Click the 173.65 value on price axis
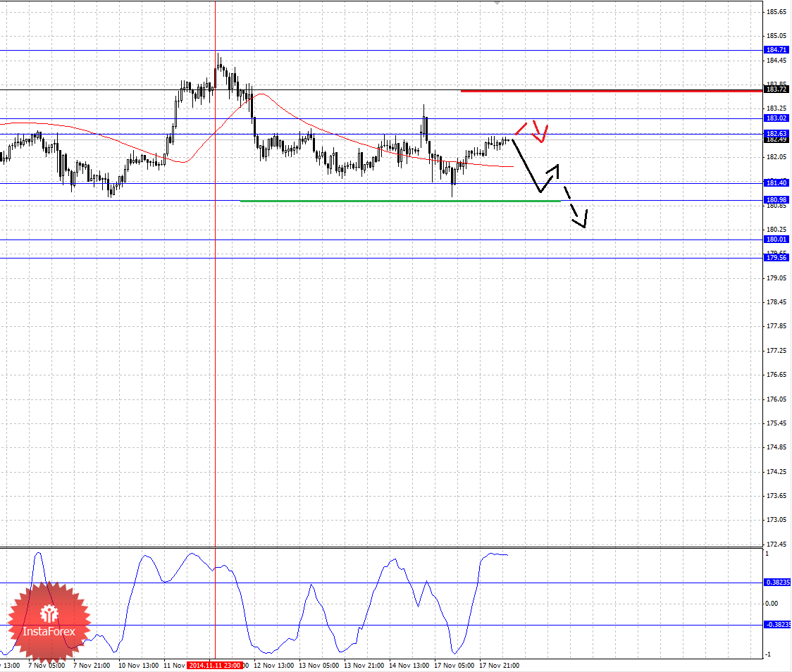 [x=776, y=496]
